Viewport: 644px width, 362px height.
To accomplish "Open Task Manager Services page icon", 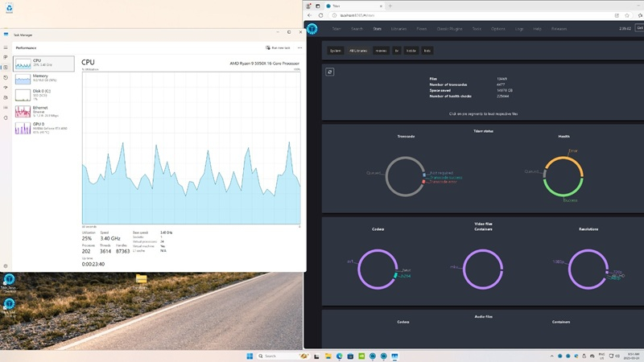I will [x=6, y=118].
